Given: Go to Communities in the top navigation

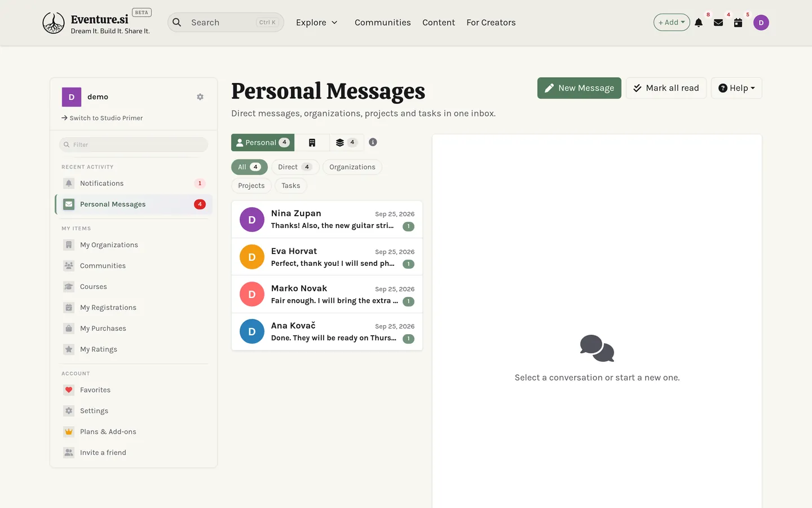Looking at the screenshot, I should [383, 23].
